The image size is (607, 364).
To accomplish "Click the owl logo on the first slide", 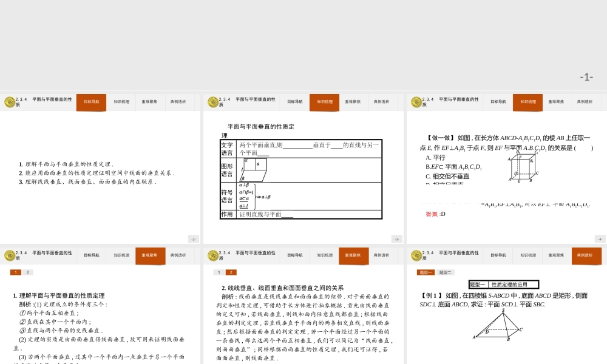I will pyautogui.click(x=9, y=102).
